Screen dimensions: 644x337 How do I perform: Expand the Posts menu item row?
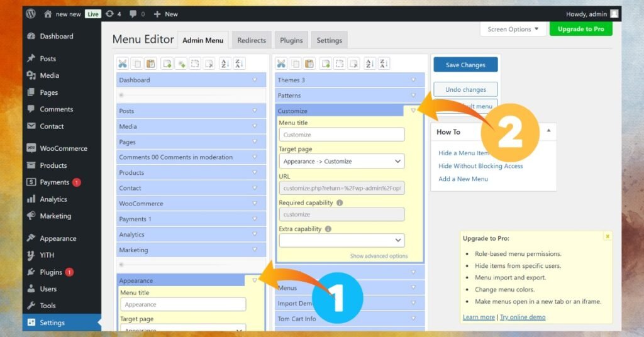(255, 111)
